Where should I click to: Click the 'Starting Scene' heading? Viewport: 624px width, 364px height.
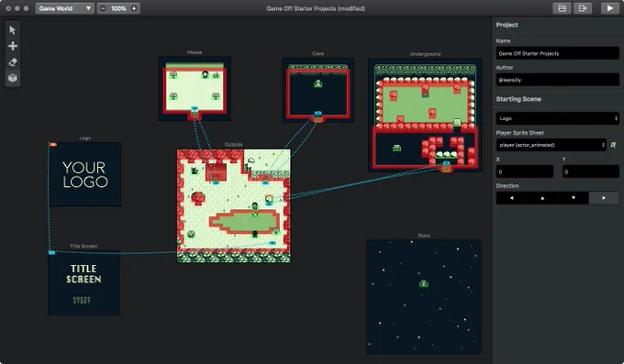[x=518, y=99]
